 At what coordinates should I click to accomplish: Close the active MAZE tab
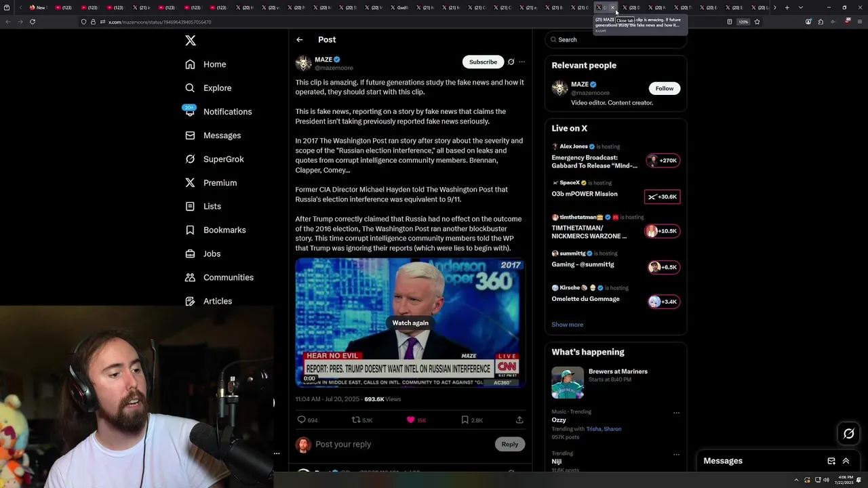point(612,7)
